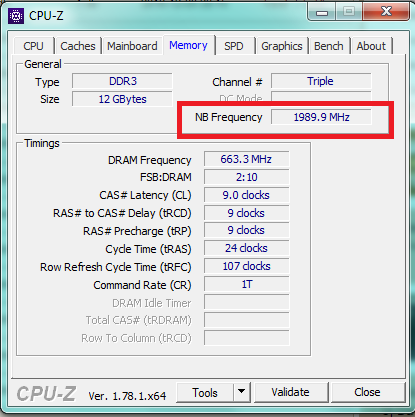Screen dimensions: 415x417
Task: Switch to the CPU tab
Action: click(x=33, y=46)
